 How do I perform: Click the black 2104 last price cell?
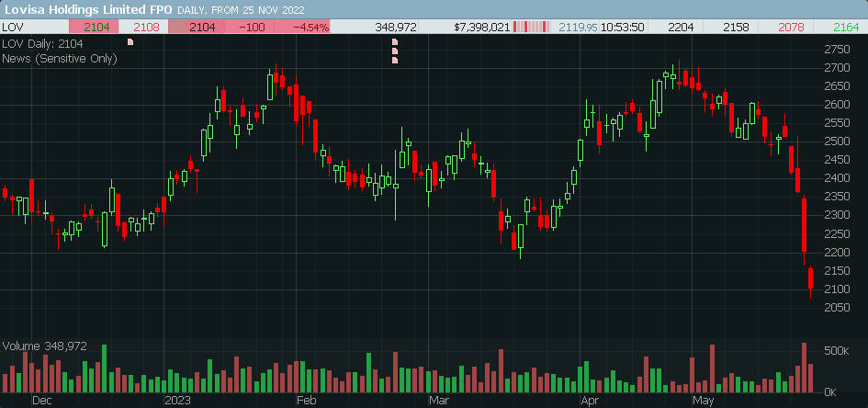[x=197, y=27]
